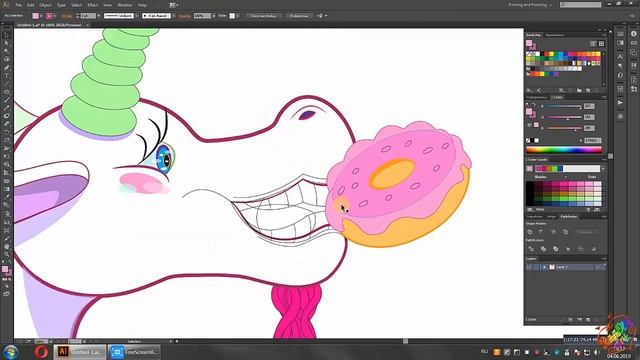Viewport: 640px width, 360px height.
Task: Click the Divide pathfinder icon
Action: point(531,249)
